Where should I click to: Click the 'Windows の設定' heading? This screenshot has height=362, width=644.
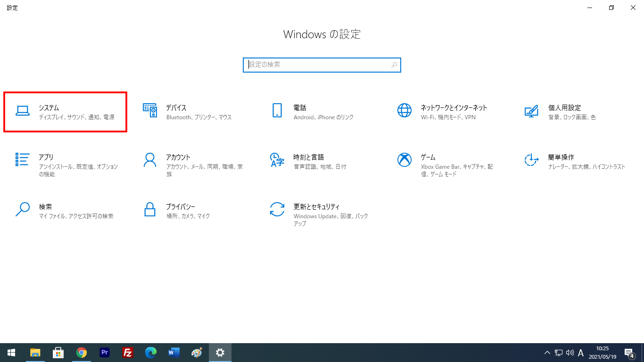[x=322, y=34]
